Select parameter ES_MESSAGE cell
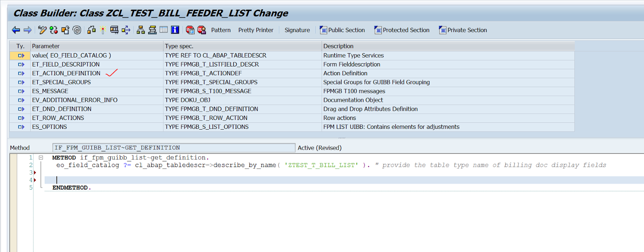The width and height of the screenshot is (644, 252). [97, 91]
